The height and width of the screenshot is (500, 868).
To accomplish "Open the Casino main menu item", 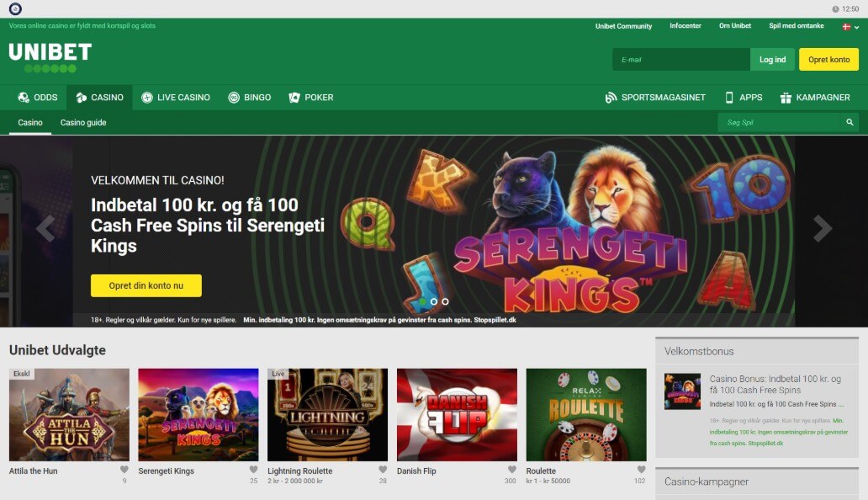I will 99,98.
